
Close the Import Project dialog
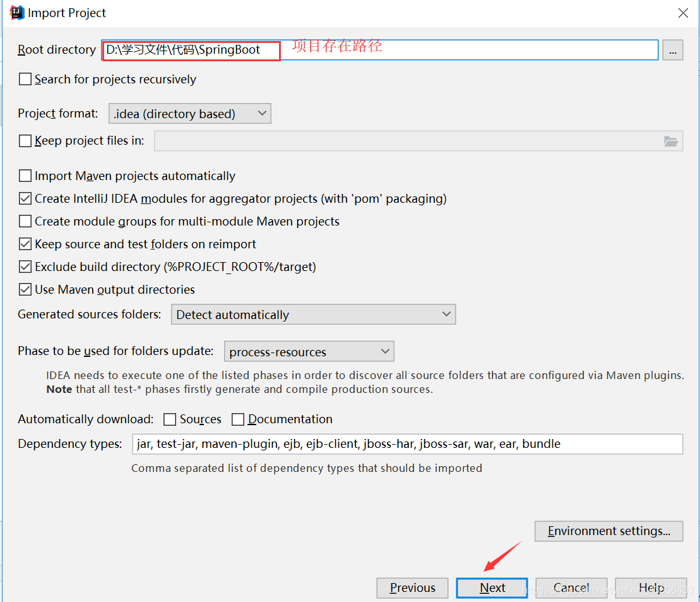(682, 13)
